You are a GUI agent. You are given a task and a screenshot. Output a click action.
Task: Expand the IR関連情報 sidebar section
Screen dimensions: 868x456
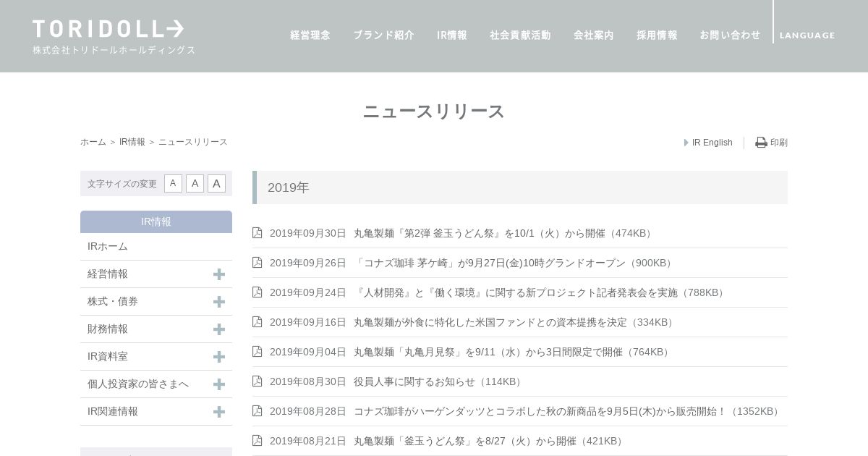219,412
